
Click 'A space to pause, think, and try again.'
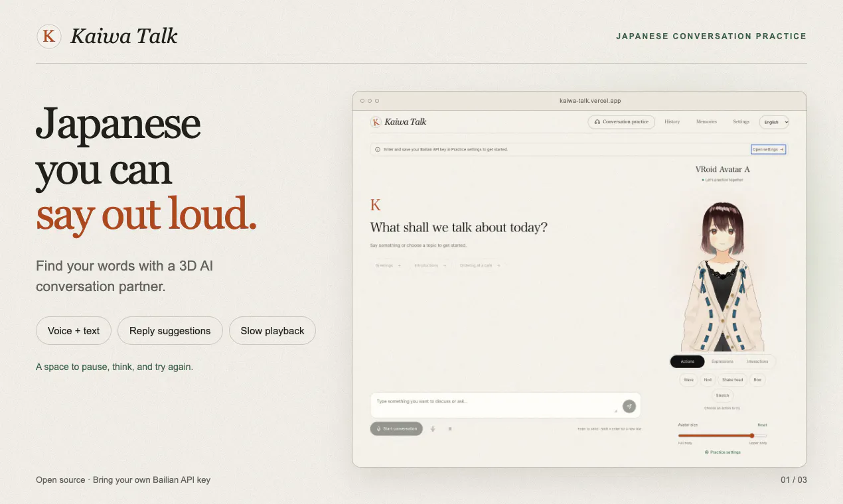pyautogui.click(x=114, y=367)
